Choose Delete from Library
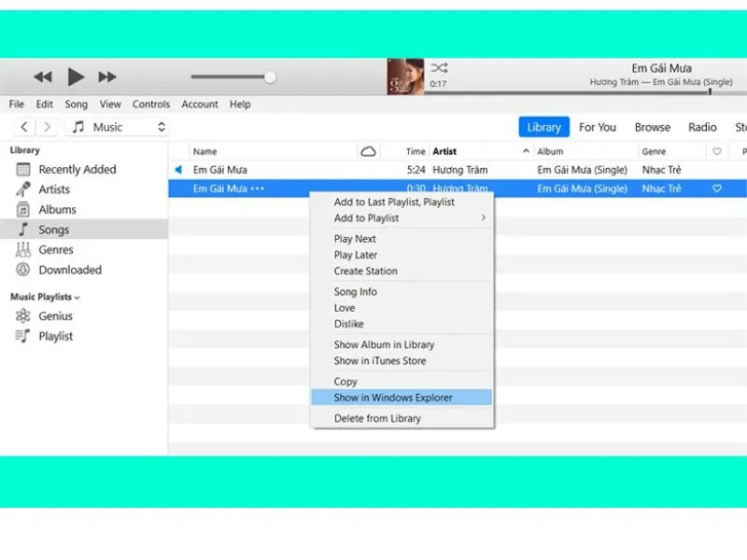The height and width of the screenshot is (560, 747). pyautogui.click(x=377, y=418)
